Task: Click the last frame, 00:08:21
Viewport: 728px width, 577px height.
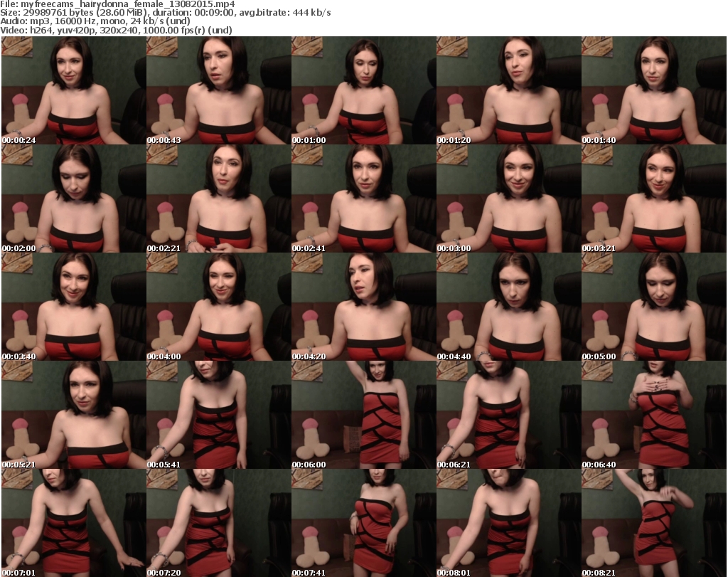Action: click(654, 523)
